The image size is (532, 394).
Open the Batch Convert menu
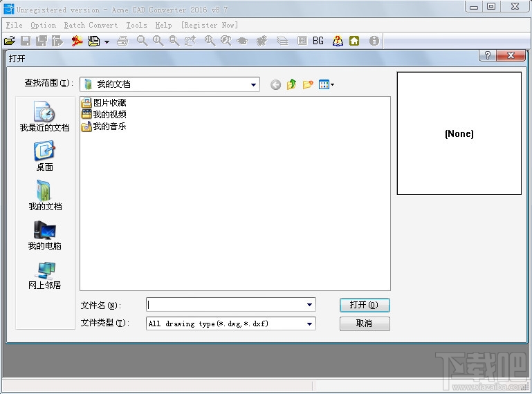tap(91, 25)
